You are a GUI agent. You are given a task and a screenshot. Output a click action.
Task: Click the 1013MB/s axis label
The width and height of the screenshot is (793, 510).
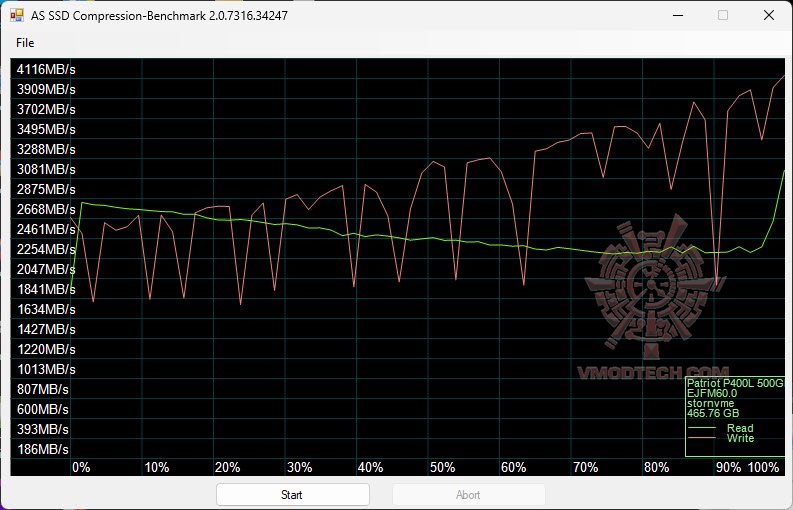point(46,369)
